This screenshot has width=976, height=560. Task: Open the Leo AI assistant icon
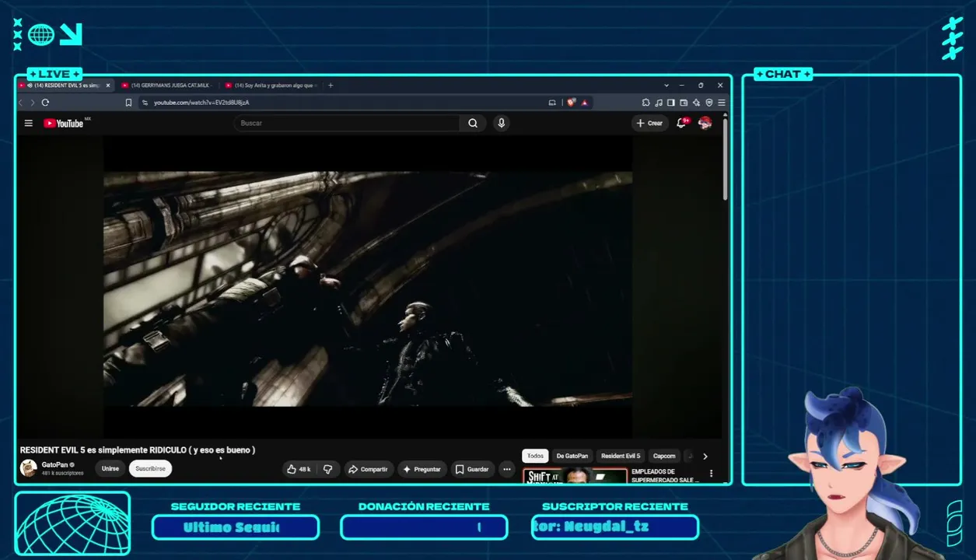coord(696,102)
